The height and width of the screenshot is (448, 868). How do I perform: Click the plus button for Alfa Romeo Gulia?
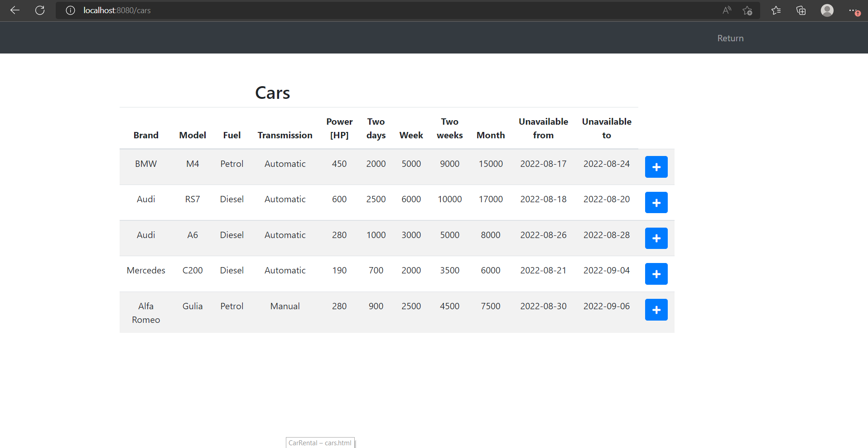(656, 310)
